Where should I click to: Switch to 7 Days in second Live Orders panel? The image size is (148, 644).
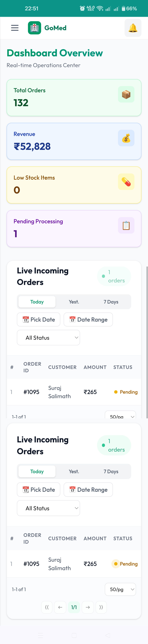click(x=111, y=471)
